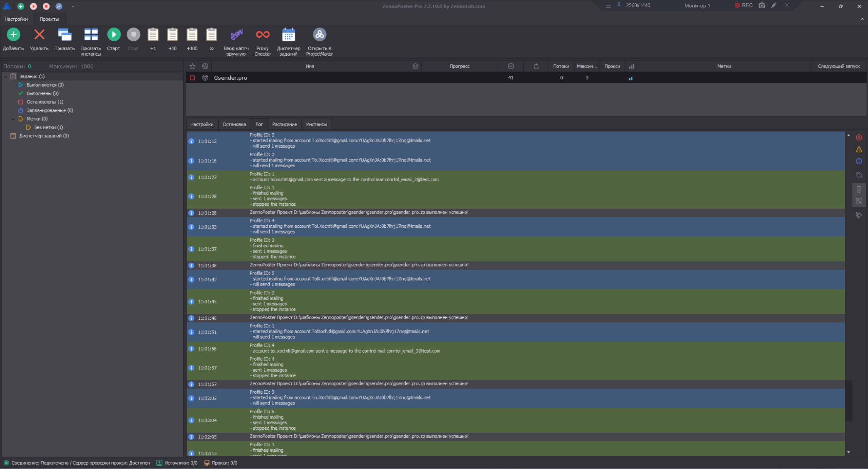Click the statistics bar-chart column header
868x469 pixels.
631,66
